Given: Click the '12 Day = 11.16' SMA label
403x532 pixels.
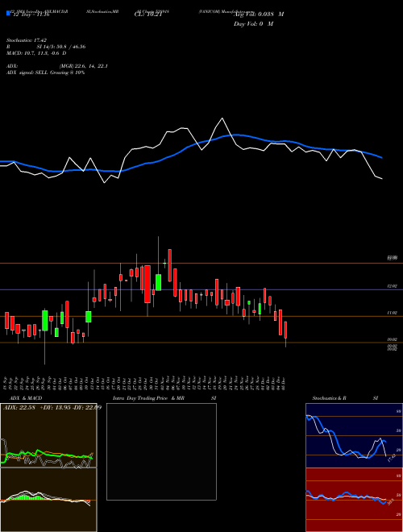Looking at the screenshot, I should tap(31, 15).
